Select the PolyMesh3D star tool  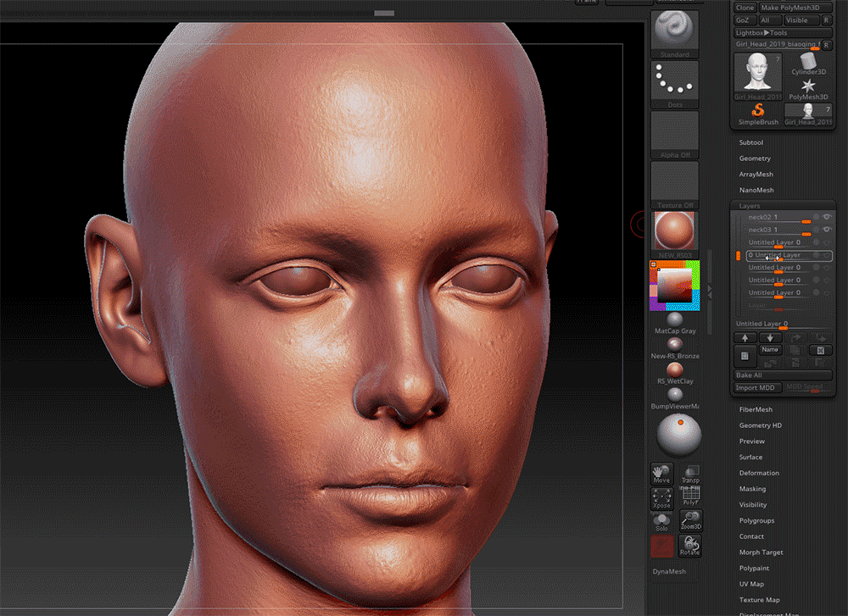coord(808,89)
